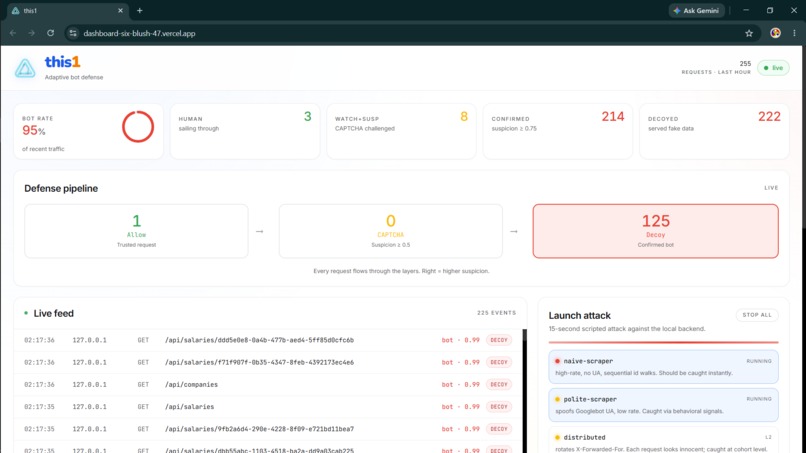This screenshot has height=453, width=806.
Task: Click the Allow pipeline stage box
Action: coord(136,231)
